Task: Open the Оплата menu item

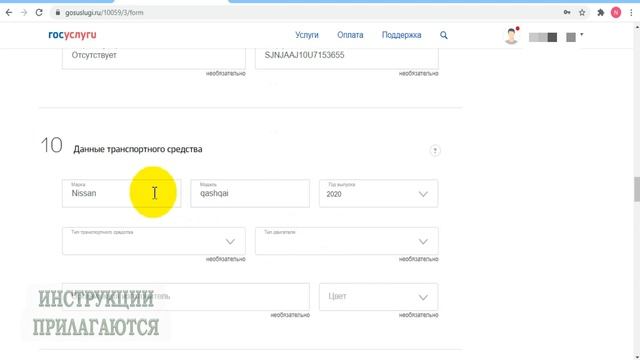Action: [x=350, y=35]
